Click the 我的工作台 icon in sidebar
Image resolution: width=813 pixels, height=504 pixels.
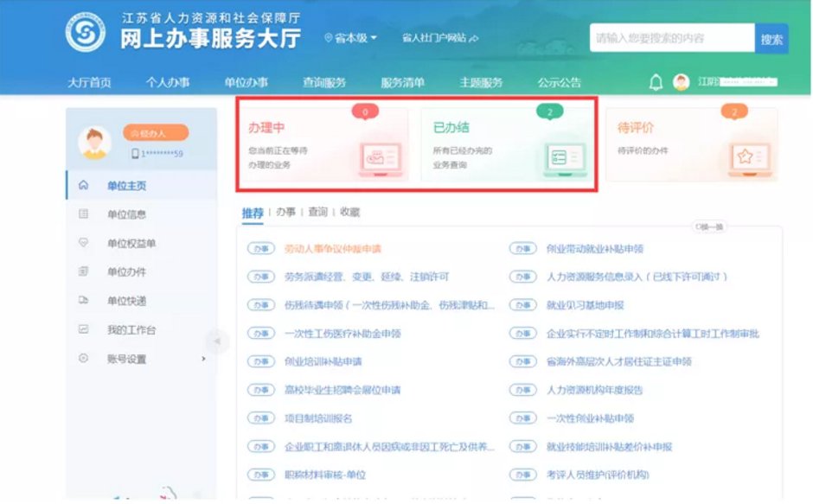[84, 329]
